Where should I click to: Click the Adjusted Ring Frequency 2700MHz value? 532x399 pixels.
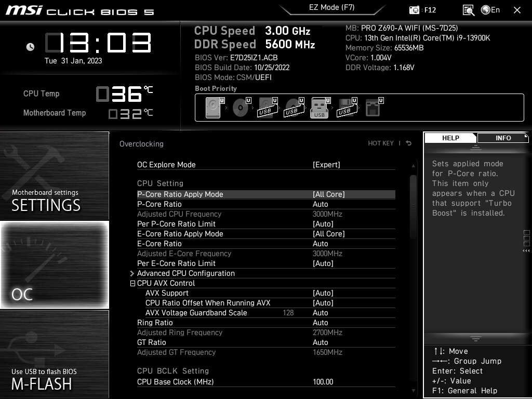pyautogui.click(x=327, y=332)
